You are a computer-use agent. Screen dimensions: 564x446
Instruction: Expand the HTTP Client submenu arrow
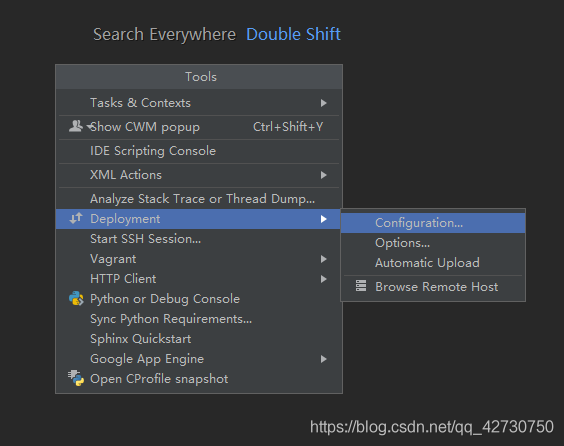tap(323, 279)
